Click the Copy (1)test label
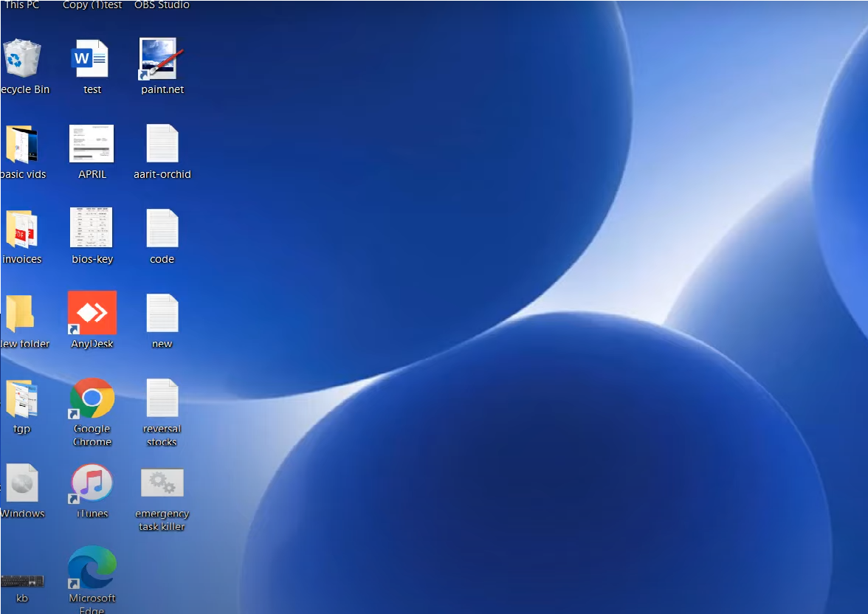Image resolution: width=868 pixels, height=614 pixels. (x=92, y=5)
